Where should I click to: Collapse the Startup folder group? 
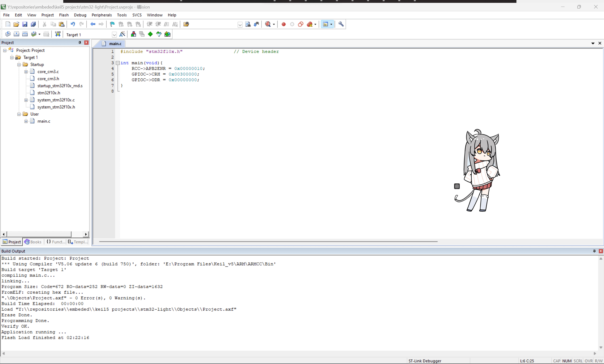coord(19,65)
